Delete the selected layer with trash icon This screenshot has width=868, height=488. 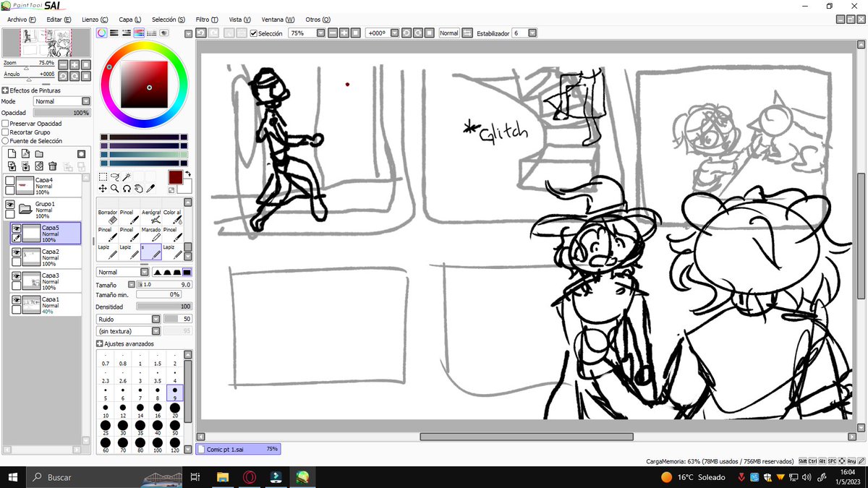(53, 166)
